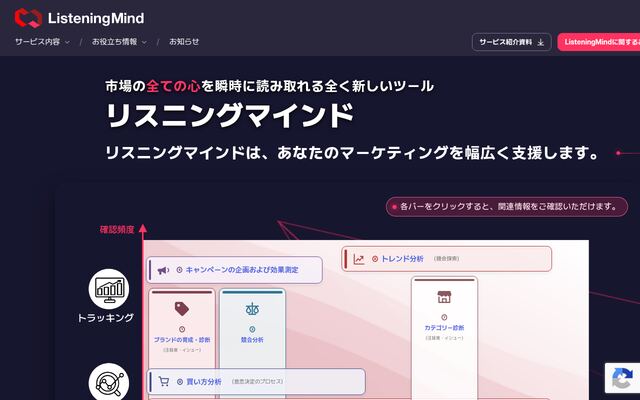Download the サービス紹介資料 document
This screenshot has width=640, height=400.
pyautogui.click(x=511, y=42)
